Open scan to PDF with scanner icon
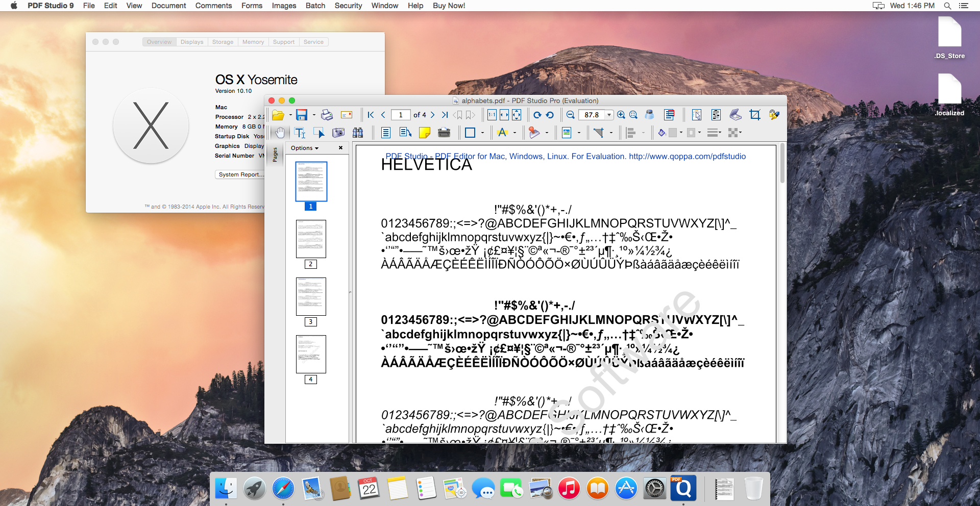Image resolution: width=980 pixels, height=506 pixels. pyautogui.click(x=736, y=115)
